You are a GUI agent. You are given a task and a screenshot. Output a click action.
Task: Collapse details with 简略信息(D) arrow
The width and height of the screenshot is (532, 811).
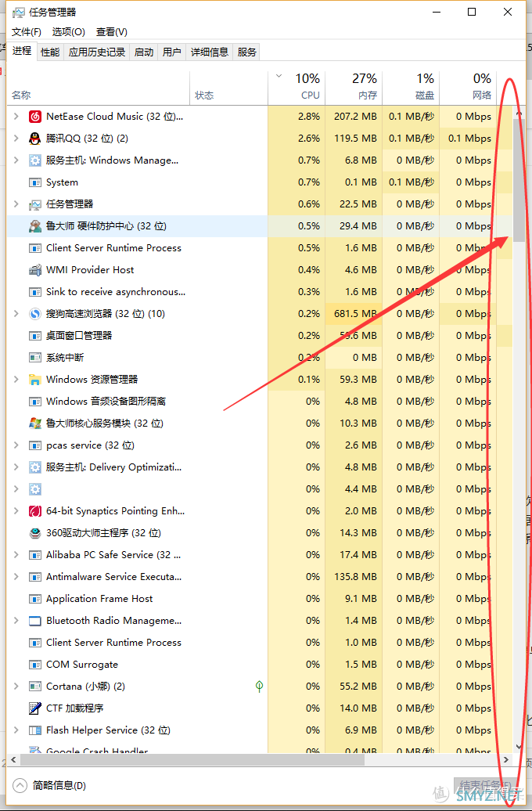click(20, 786)
